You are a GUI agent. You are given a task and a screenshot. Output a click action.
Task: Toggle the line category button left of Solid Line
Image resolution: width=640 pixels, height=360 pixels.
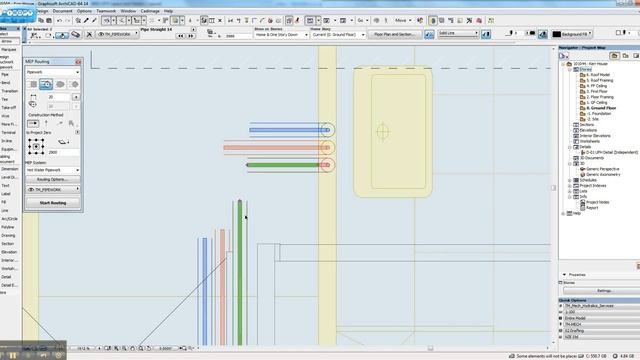(429, 35)
